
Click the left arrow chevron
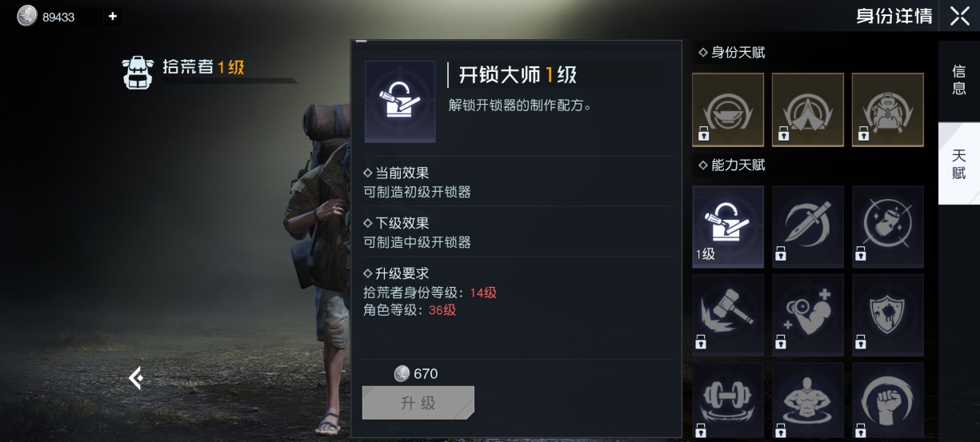136,378
